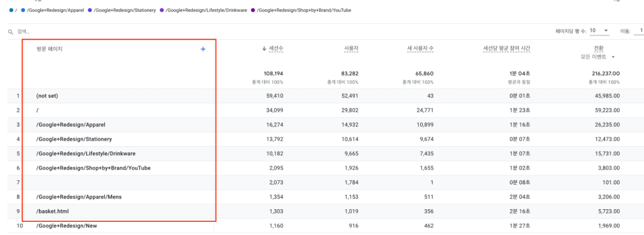This screenshot has height=235, width=644.
Task: Open the rows per page dropdown
Action: point(599,31)
